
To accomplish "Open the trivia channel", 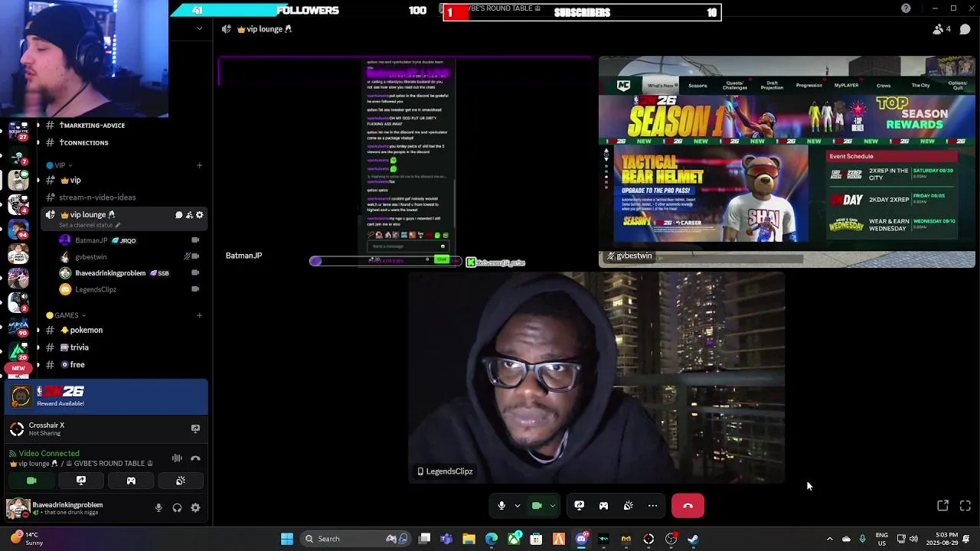I will coord(122,347).
